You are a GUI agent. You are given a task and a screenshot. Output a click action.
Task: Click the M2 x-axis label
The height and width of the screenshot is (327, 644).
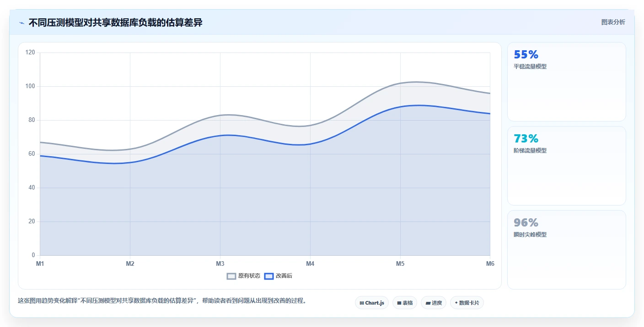pyautogui.click(x=130, y=264)
